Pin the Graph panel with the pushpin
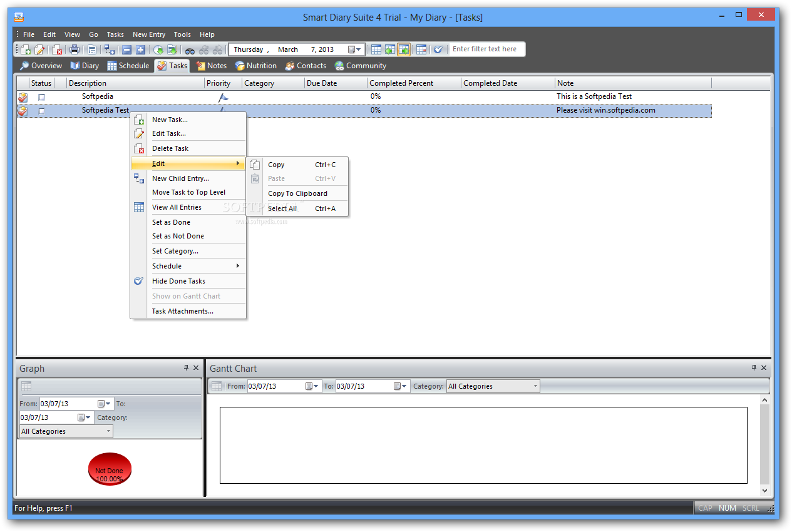Screen dimensions: 792x532 pos(186,368)
